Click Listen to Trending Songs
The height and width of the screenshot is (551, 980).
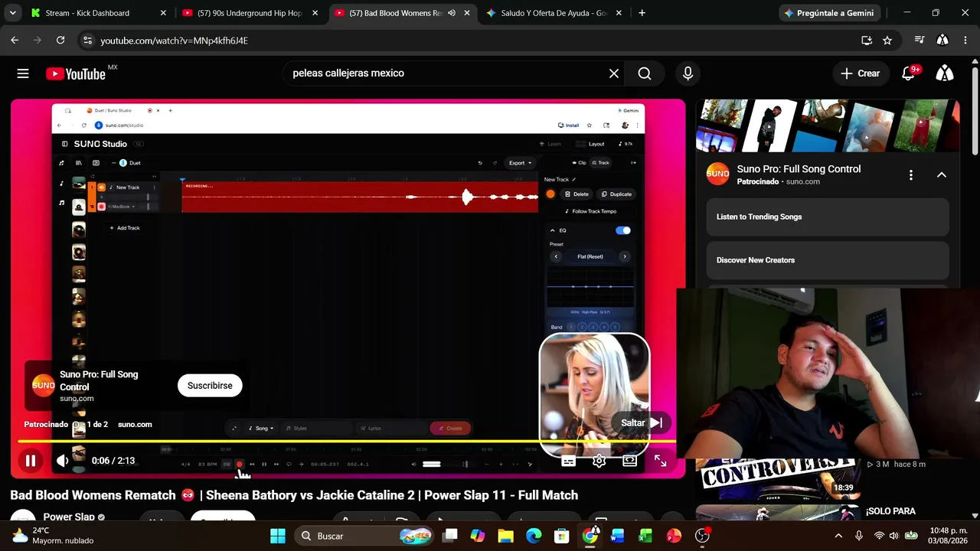tap(828, 217)
